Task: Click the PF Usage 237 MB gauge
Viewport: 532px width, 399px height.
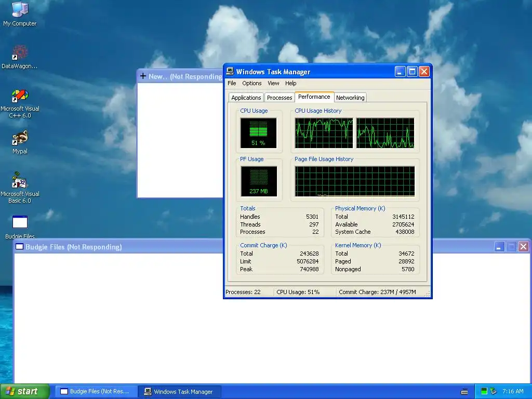Action: pos(259,181)
